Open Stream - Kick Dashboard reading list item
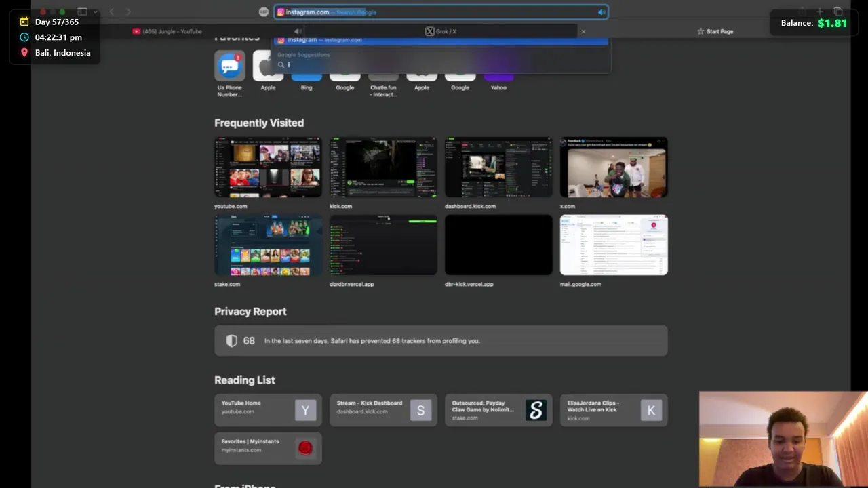The width and height of the screenshot is (868, 488). pyautogui.click(x=383, y=410)
